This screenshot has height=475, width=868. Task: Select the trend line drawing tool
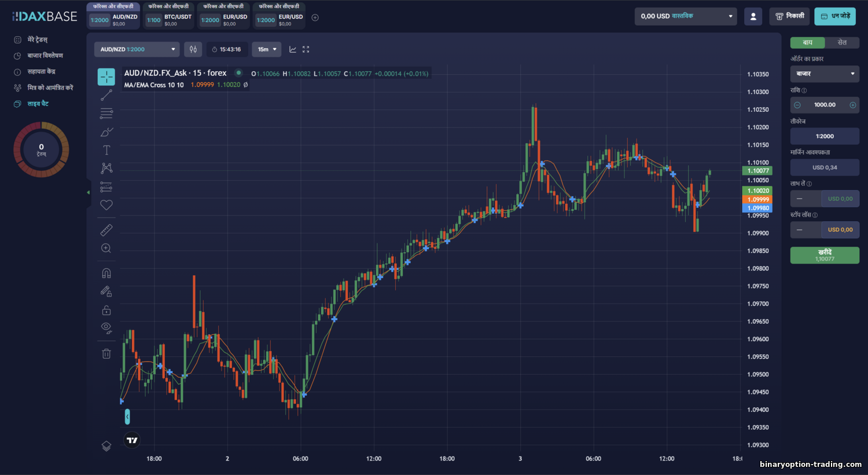click(106, 95)
